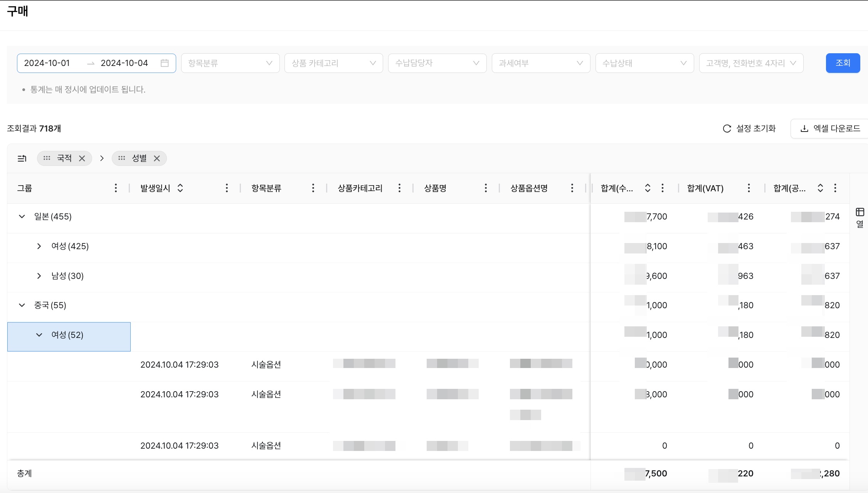868x493 pixels.
Task: Open the 항목분류 column header menu
Action: coord(313,188)
